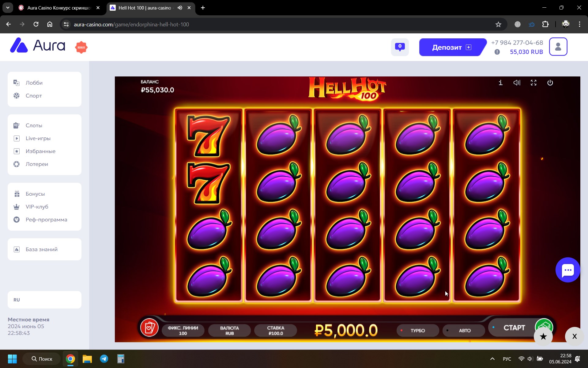Go to Бонусы in sidebar

click(x=35, y=194)
